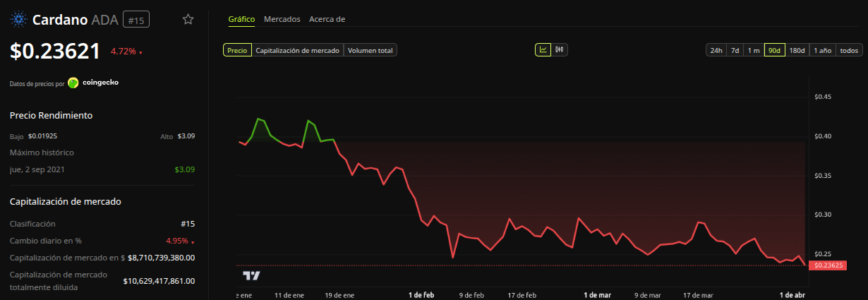Click the 11 de ene axis label
The image size is (868, 300).
289,294
